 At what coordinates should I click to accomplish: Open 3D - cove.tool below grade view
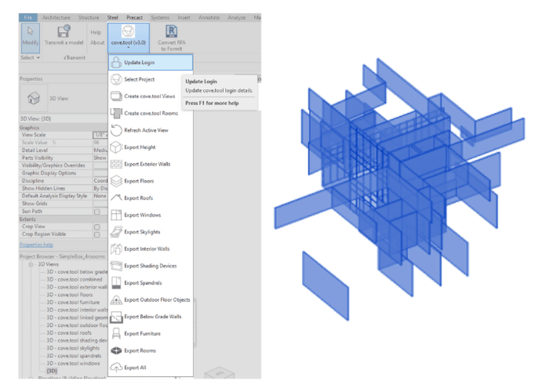tap(77, 272)
